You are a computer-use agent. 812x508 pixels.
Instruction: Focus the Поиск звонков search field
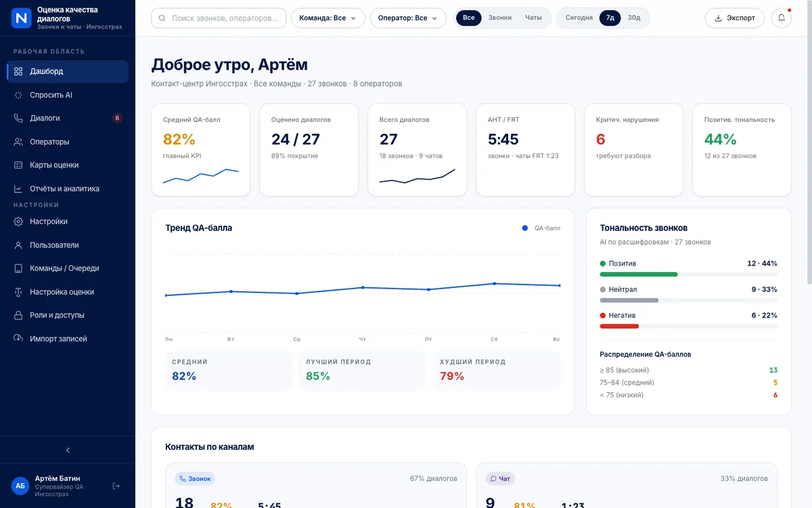219,18
